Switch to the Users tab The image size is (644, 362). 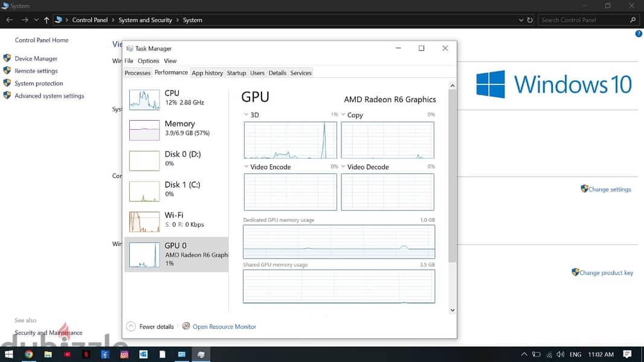click(257, 73)
